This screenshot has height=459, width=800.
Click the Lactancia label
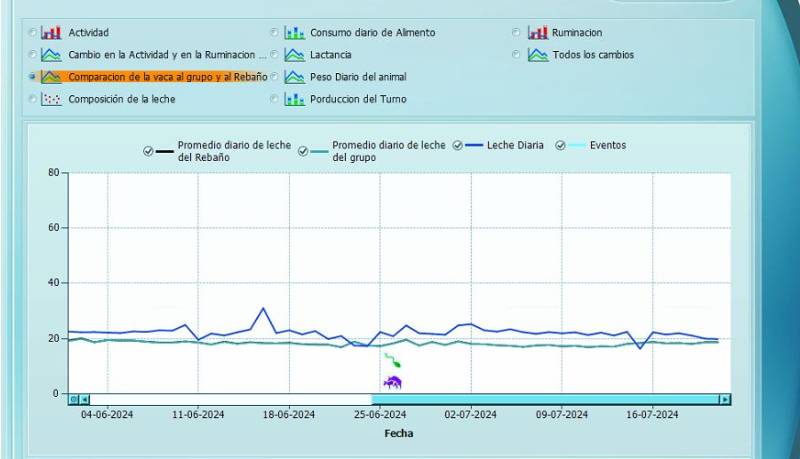click(x=331, y=55)
